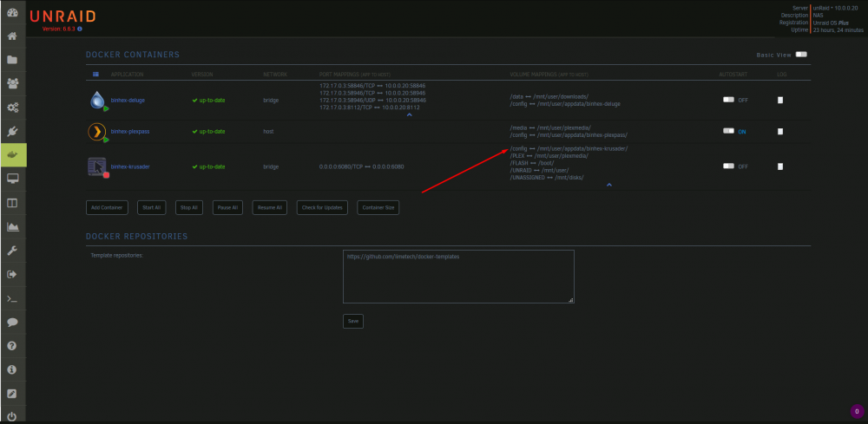This screenshot has width=868, height=424.
Task: Open Shares via the folder icon
Action: coord(12,60)
